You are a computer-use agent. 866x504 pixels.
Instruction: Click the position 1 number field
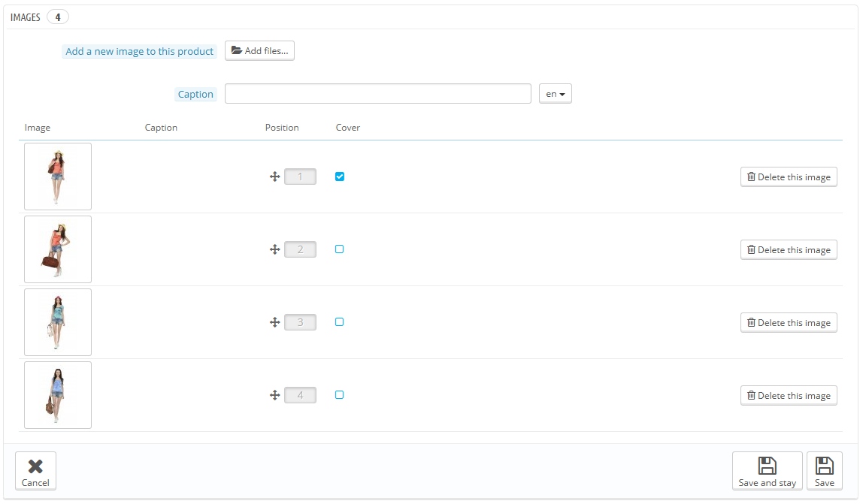click(x=301, y=177)
